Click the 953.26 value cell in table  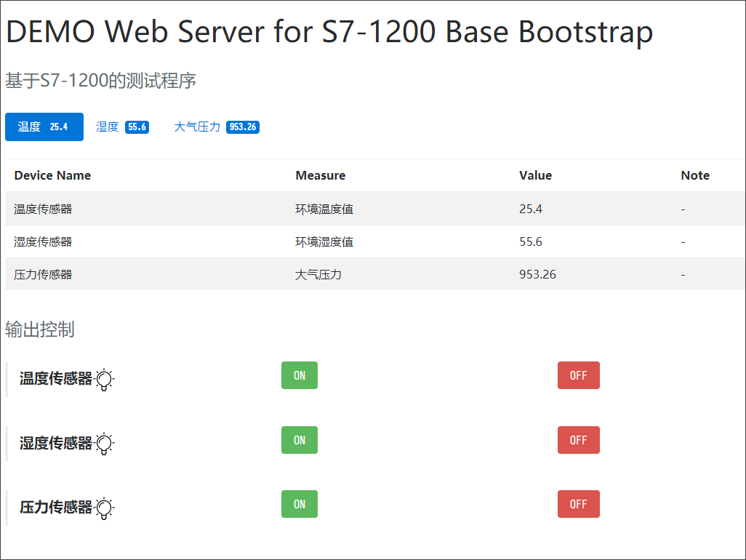coord(537,274)
